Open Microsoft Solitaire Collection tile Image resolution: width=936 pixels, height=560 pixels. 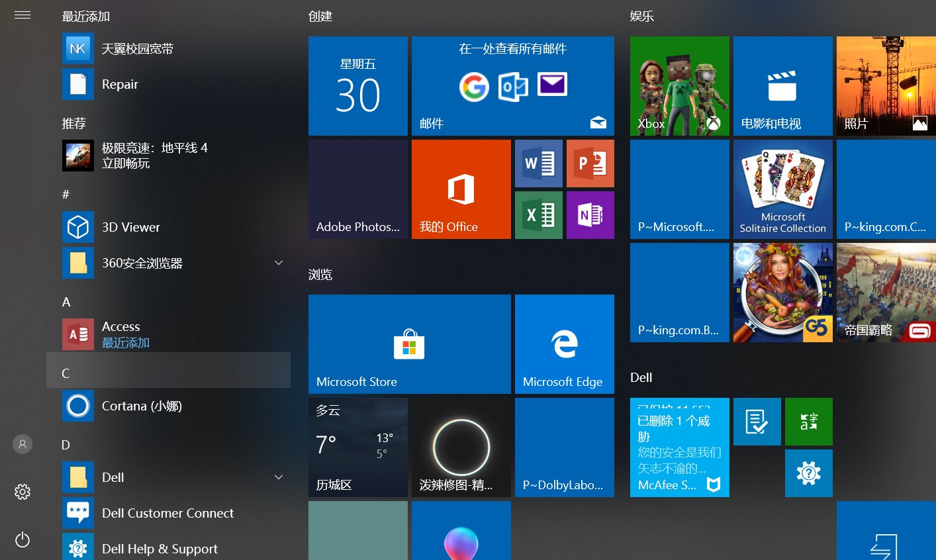782,189
